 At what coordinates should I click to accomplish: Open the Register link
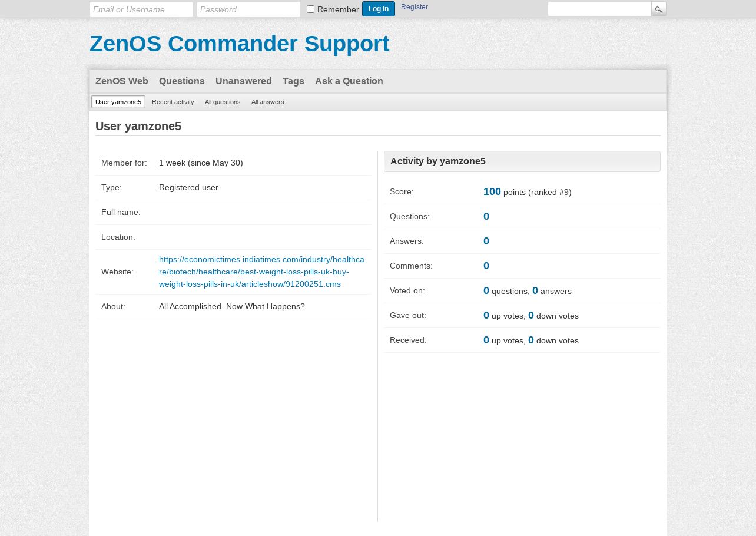tap(415, 7)
